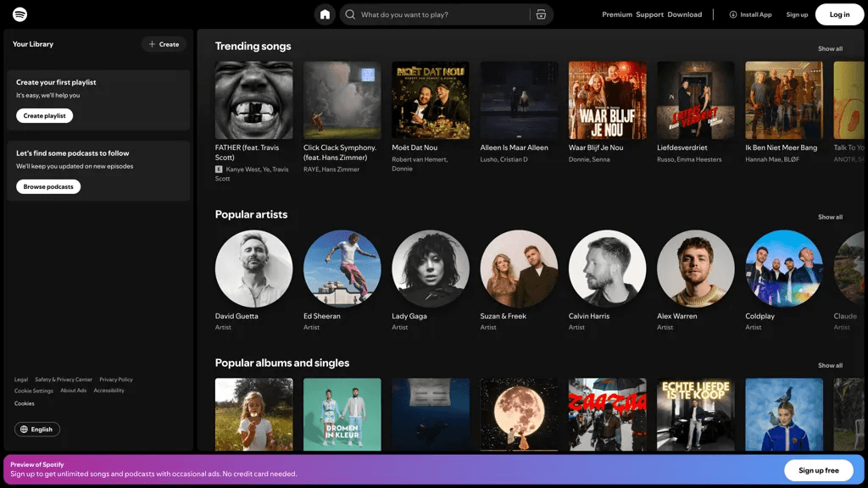Viewport: 868px width, 488px height.
Task: Click the explicit E badge under FATHER
Action: (x=219, y=169)
